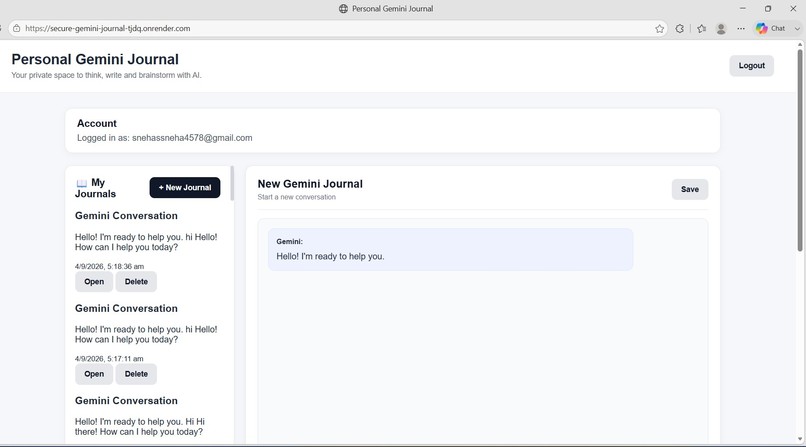Click the site info lock icon
The image size is (806, 447).
[x=16, y=28]
